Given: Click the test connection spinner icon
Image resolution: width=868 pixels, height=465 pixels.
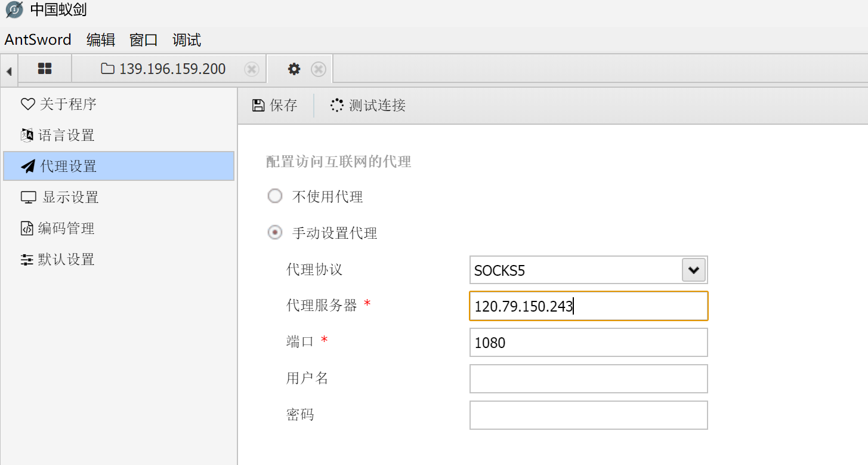Looking at the screenshot, I should pyautogui.click(x=336, y=106).
